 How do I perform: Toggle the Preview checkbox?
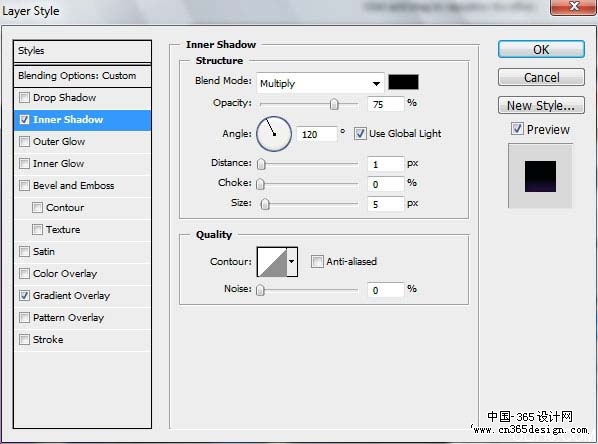(517, 129)
